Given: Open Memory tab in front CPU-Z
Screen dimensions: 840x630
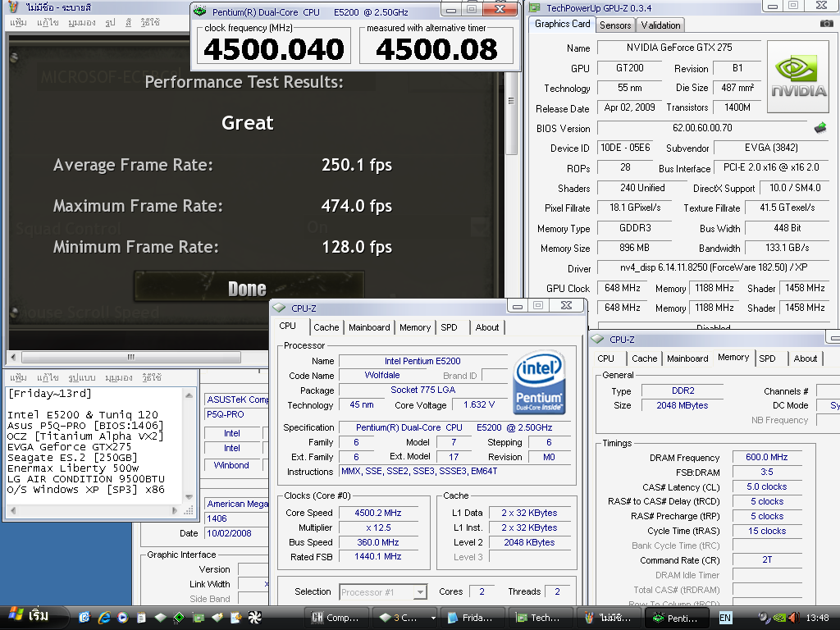Looking at the screenshot, I should point(414,327).
